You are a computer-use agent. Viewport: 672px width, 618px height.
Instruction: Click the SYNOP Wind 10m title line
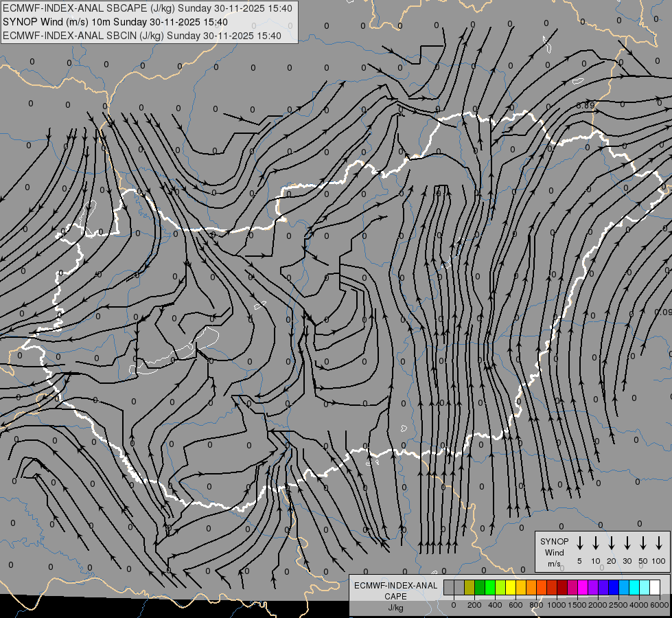pyautogui.click(x=115, y=22)
